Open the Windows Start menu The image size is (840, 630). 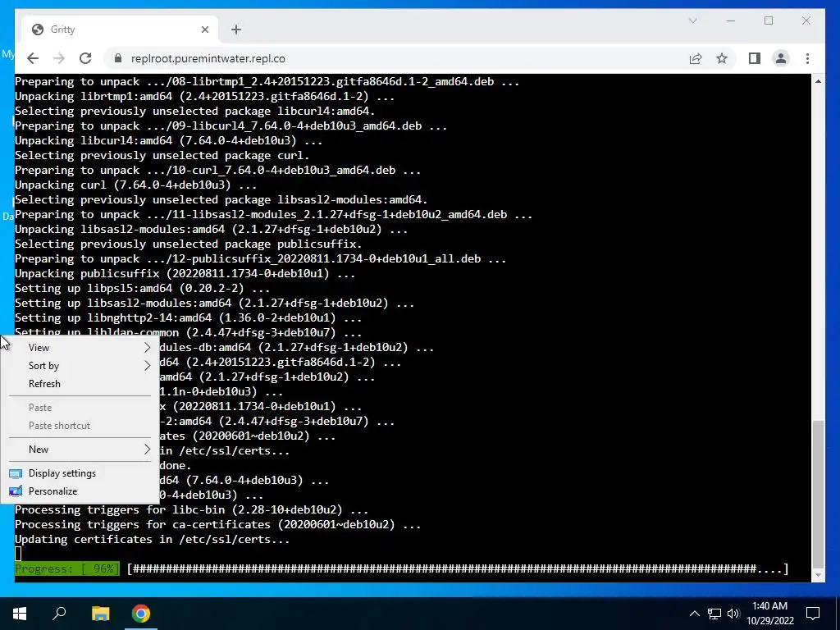pos(20,614)
